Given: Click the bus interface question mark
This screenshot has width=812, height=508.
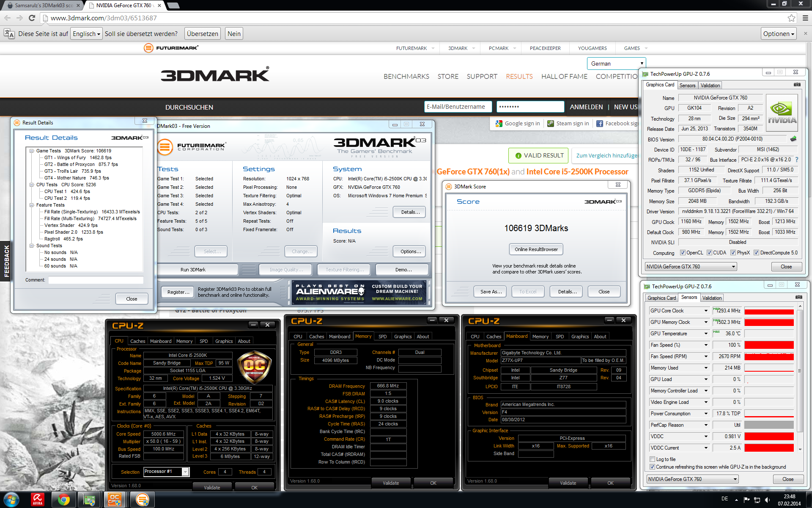Looking at the screenshot, I should tap(797, 160).
